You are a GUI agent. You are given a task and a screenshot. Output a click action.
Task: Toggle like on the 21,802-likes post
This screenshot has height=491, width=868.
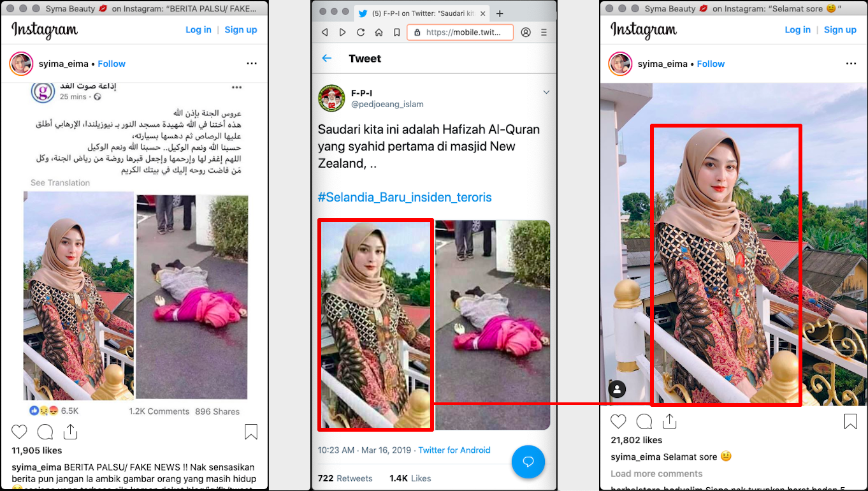618,421
